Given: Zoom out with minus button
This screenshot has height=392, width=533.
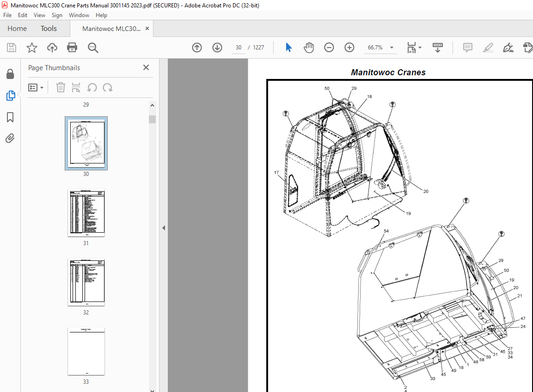Looking at the screenshot, I should [329, 48].
